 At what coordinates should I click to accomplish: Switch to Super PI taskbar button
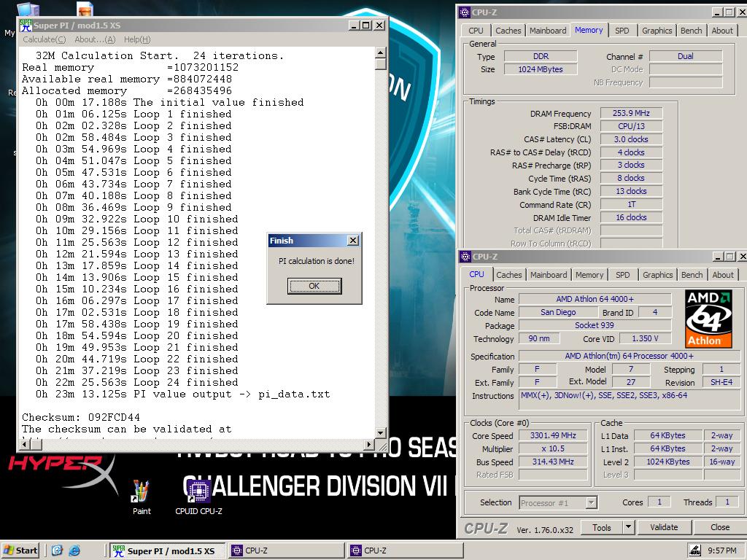coord(167,551)
